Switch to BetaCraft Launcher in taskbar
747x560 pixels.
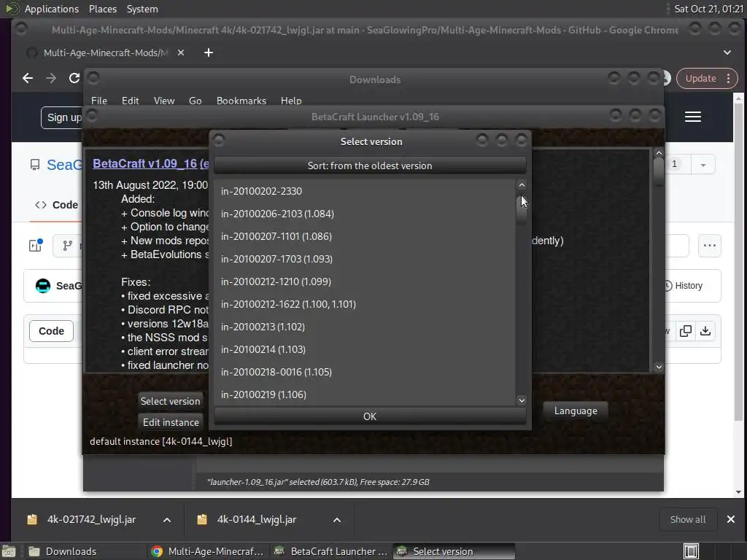331,551
